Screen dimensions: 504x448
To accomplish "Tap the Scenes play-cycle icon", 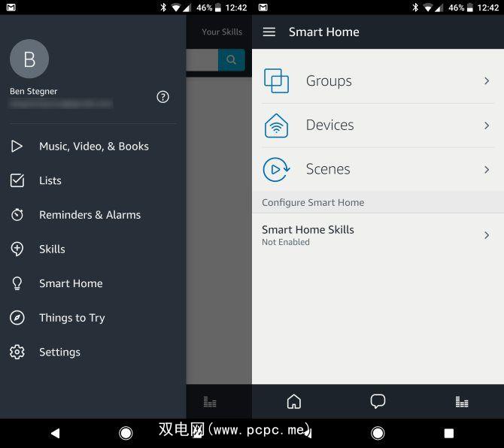I will coord(276,169).
